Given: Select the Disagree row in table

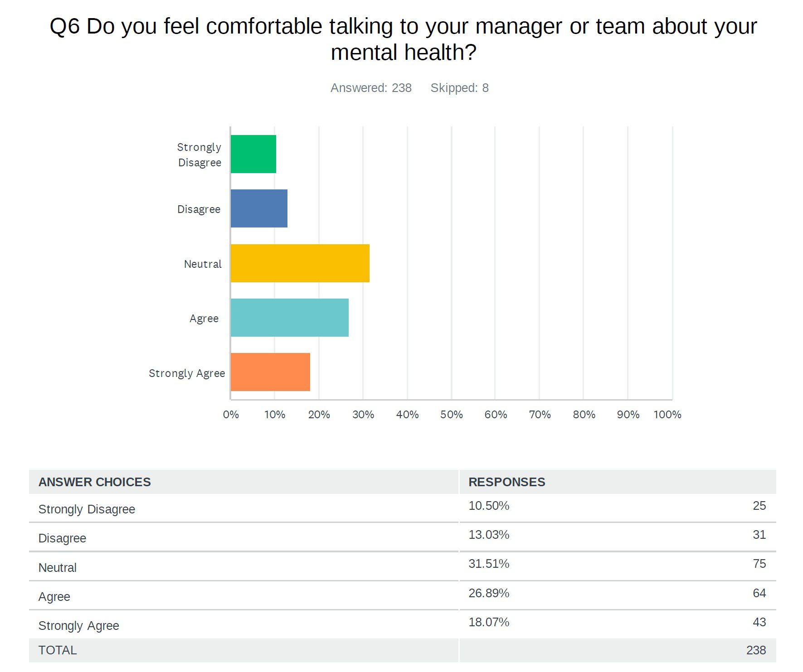Looking at the screenshot, I should click(x=62, y=538).
